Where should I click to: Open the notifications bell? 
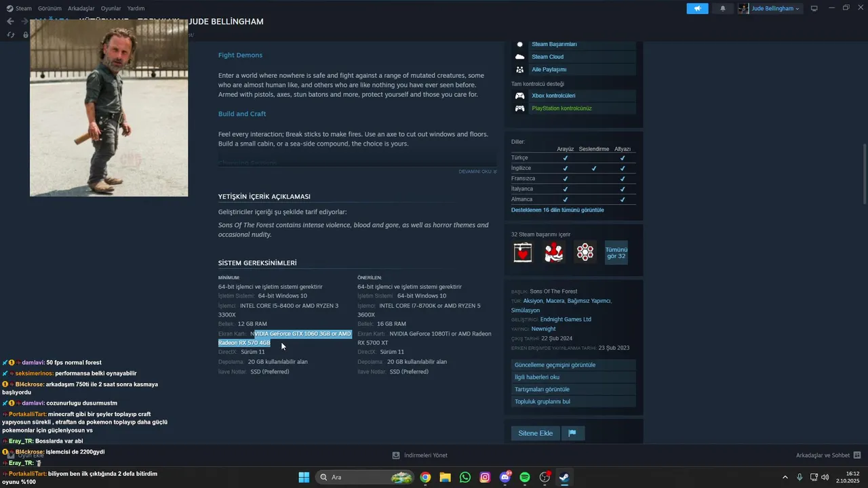pyautogui.click(x=722, y=8)
